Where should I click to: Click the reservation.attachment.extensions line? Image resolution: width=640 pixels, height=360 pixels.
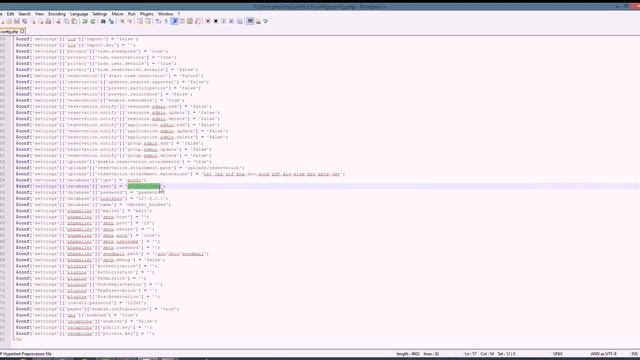click(x=180, y=174)
